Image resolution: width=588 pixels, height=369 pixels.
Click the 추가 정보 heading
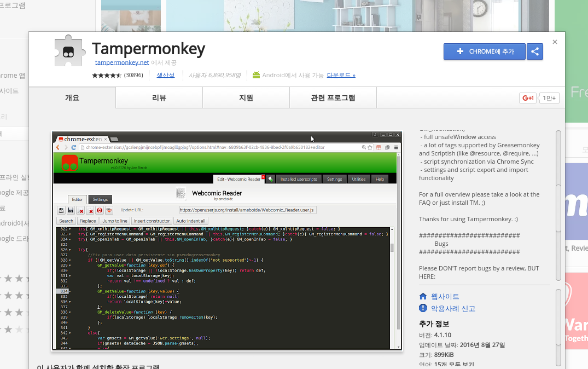[x=434, y=324]
